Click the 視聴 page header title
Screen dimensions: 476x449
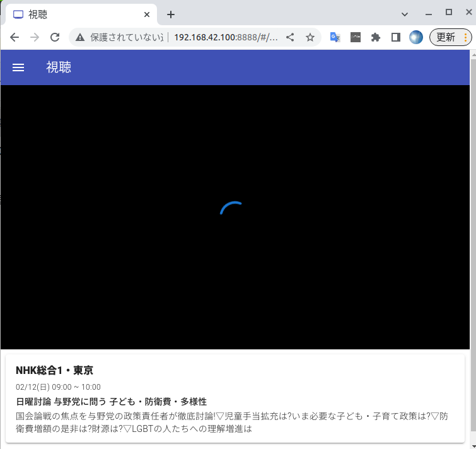pos(59,67)
